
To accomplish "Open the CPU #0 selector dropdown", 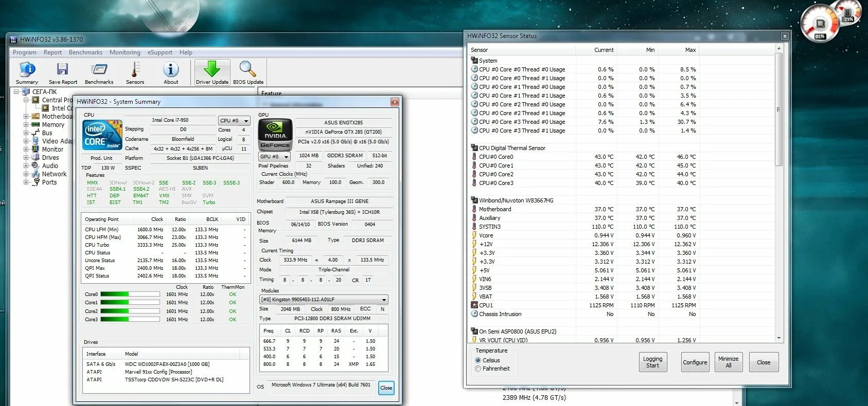I will [234, 121].
